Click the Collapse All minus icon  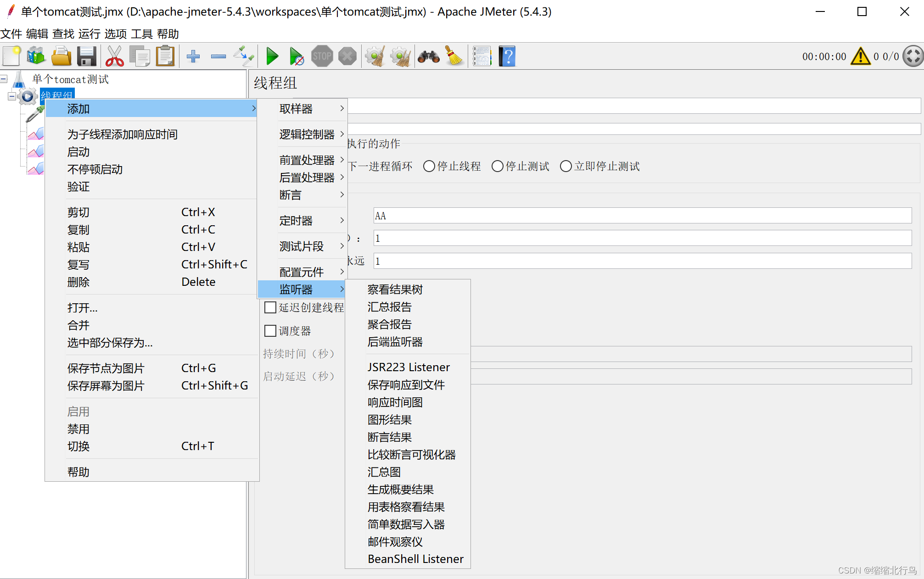click(218, 56)
